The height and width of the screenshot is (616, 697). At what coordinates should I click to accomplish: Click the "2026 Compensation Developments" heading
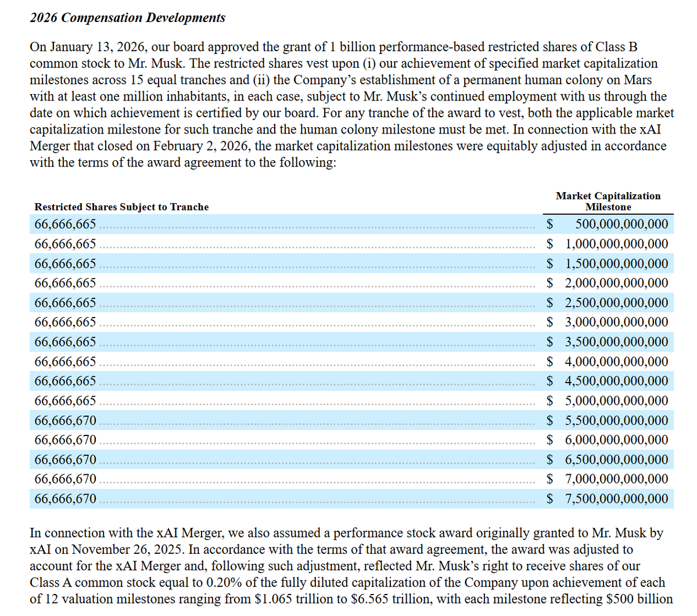tap(128, 17)
